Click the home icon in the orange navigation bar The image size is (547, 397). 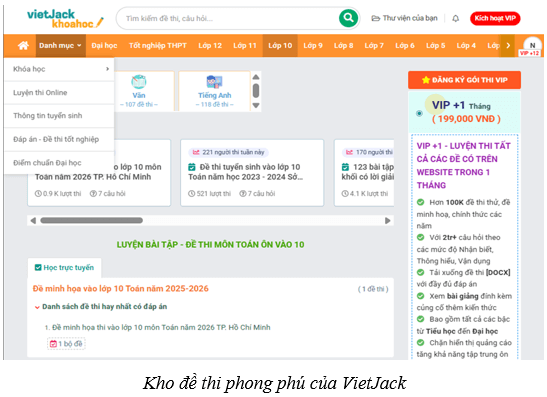click(x=23, y=45)
